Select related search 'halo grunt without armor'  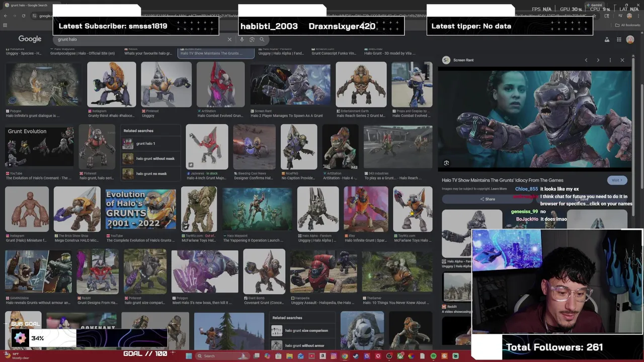tap(302, 345)
